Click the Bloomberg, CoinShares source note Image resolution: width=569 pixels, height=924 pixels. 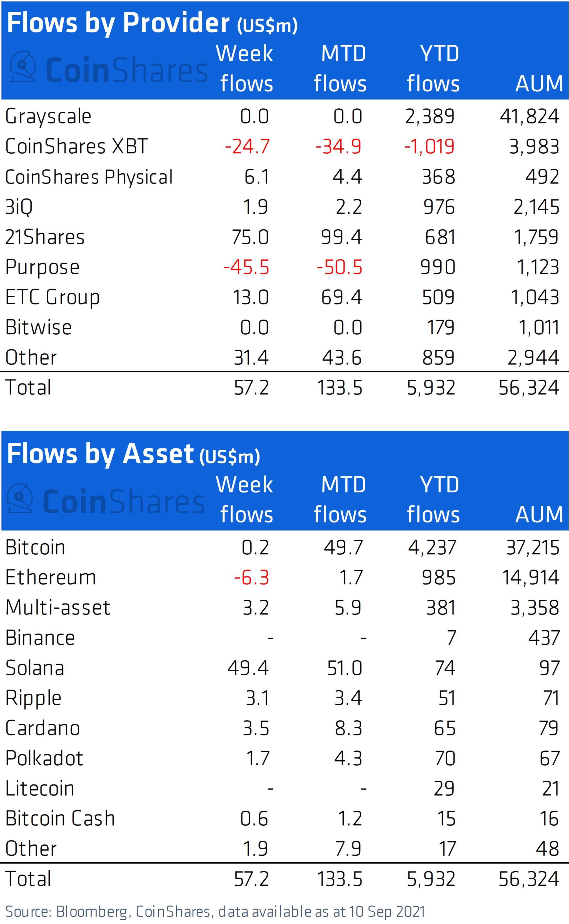point(215,911)
